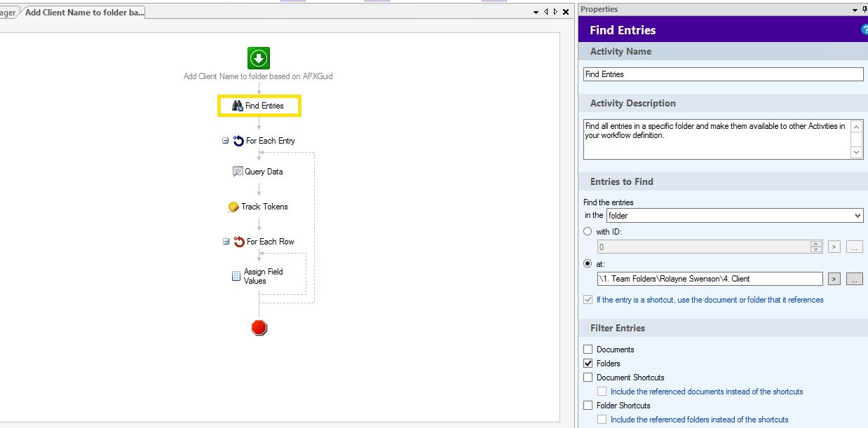Click the For Each Row loop icon
This screenshot has width=868, height=428.
238,242
